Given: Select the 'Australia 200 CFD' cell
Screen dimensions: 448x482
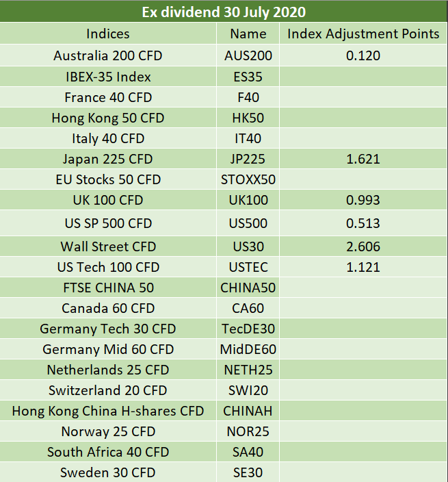Looking at the screenshot, I should (x=108, y=55).
